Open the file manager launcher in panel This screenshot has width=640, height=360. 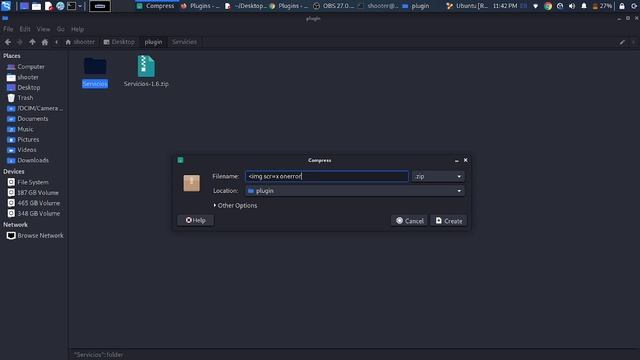(36, 6)
